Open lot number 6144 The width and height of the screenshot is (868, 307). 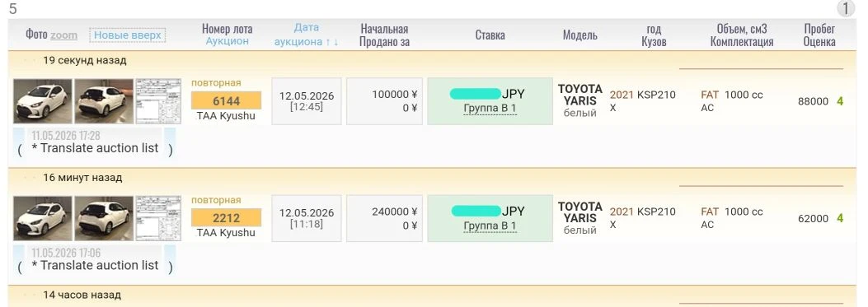pos(227,100)
